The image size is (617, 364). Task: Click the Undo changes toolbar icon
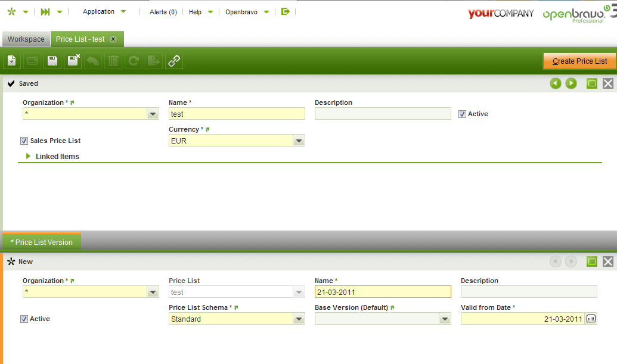pyautogui.click(x=93, y=61)
